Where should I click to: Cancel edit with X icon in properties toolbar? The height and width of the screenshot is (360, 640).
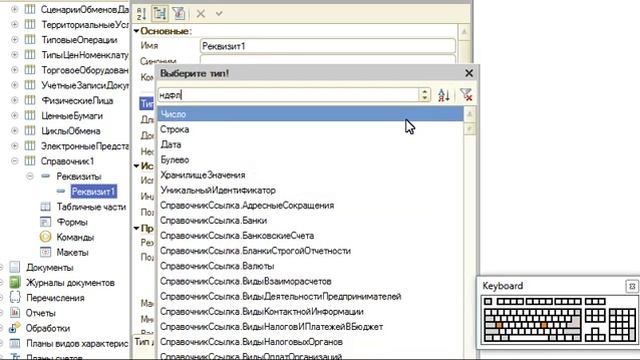click(x=200, y=13)
